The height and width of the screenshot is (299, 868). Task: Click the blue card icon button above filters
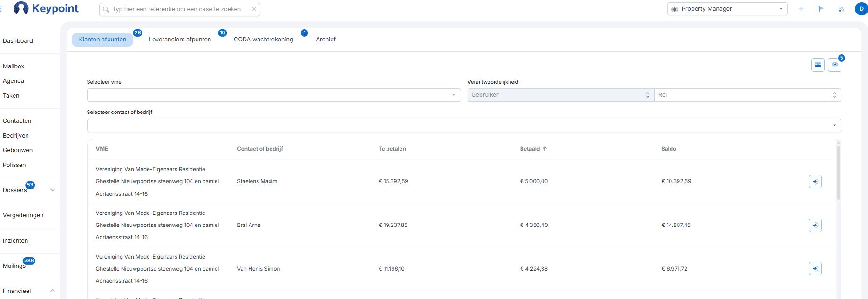pos(818,65)
